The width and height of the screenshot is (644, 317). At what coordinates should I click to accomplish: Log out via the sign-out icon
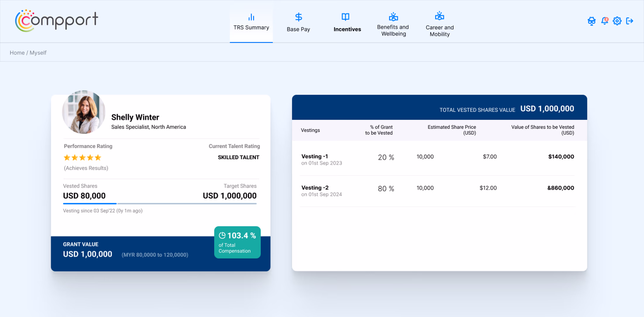pyautogui.click(x=630, y=21)
